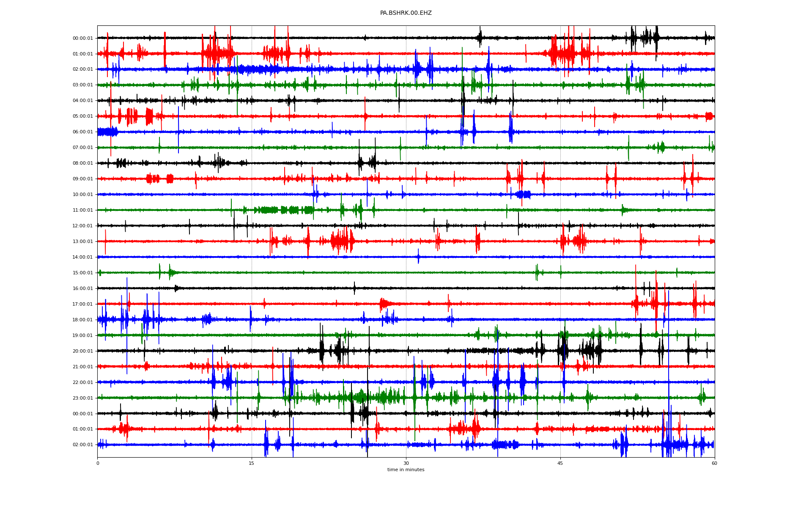The height and width of the screenshot is (508, 812).
Task: Click the 03:00:01 trace time label
Action: point(82,85)
